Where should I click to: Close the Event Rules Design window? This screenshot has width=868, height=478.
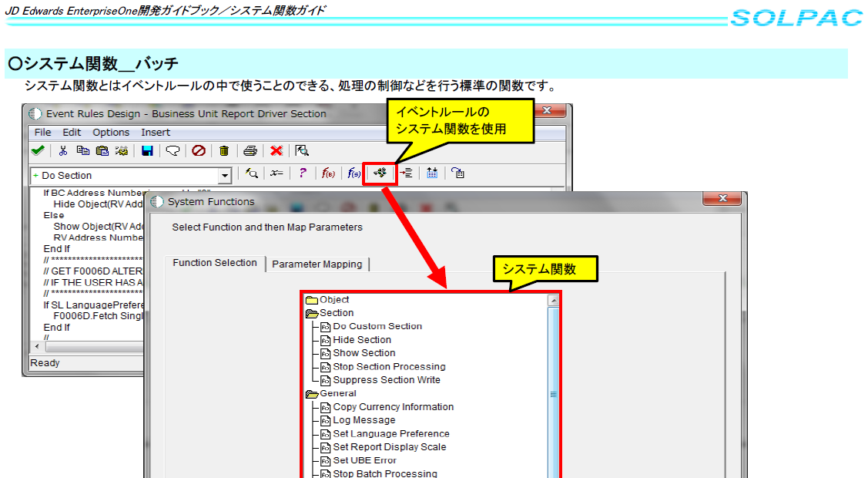click(x=548, y=110)
